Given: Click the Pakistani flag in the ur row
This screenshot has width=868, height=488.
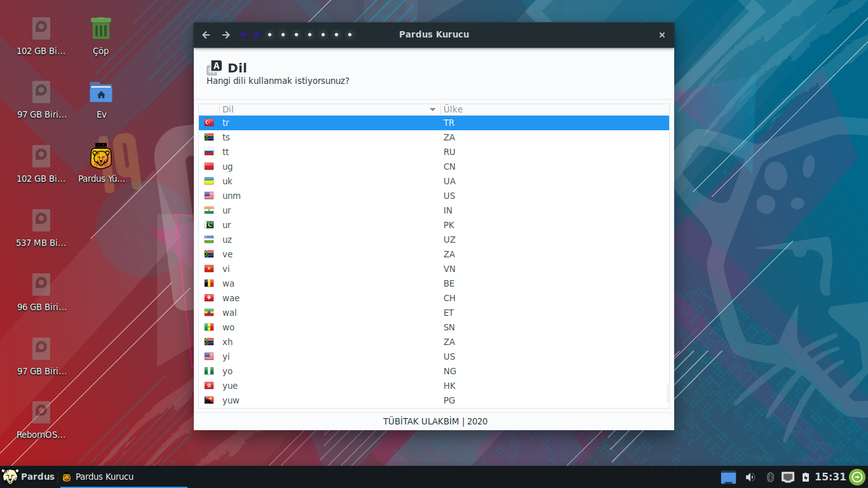Looking at the screenshot, I should (209, 225).
